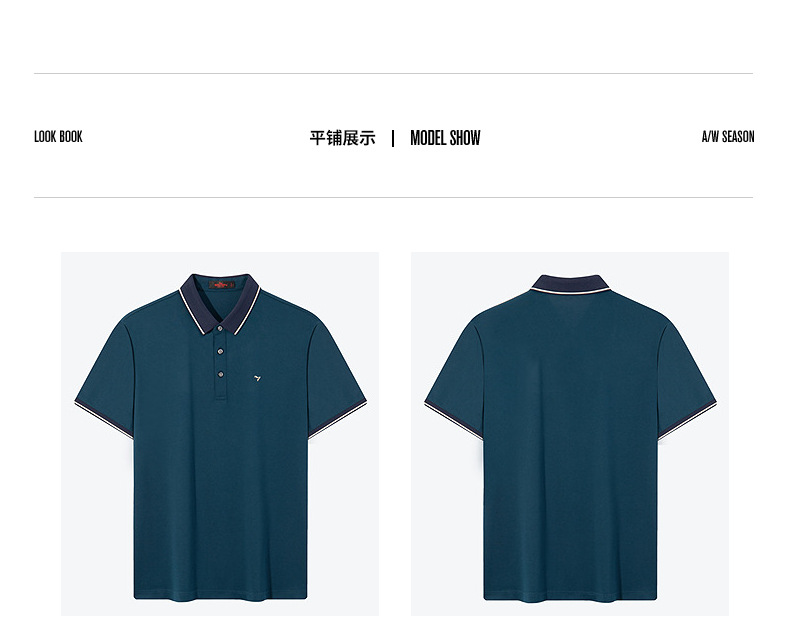The height and width of the screenshot is (625, 790).
Task: Click the navy collar on the back-view shirt
Action: point(570,284)
